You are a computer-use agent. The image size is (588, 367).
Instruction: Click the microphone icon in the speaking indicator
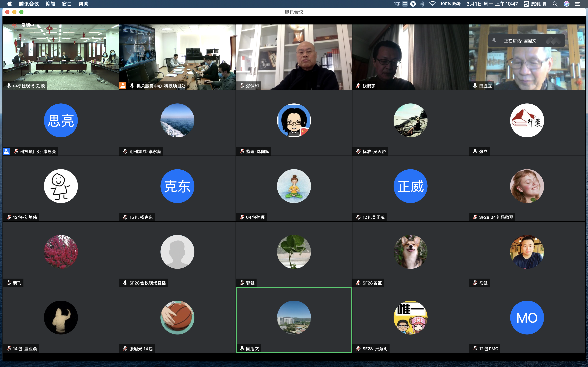point(494,41)
